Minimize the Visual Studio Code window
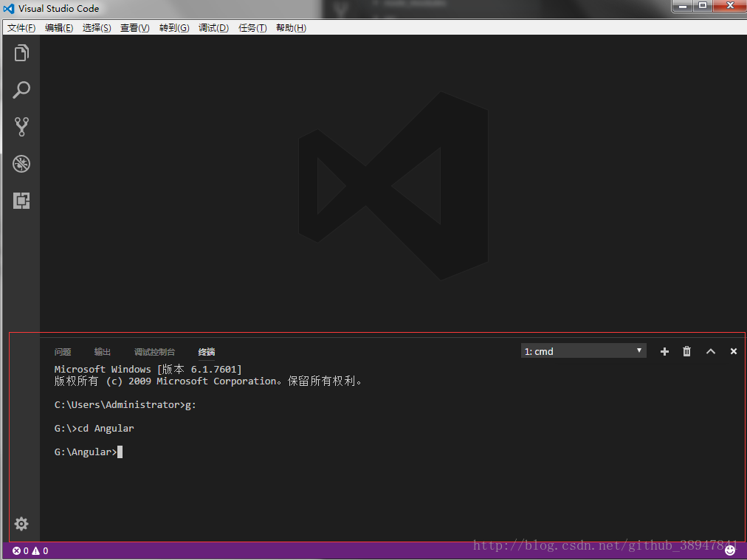747x560 pixels. tap(682, 6)
